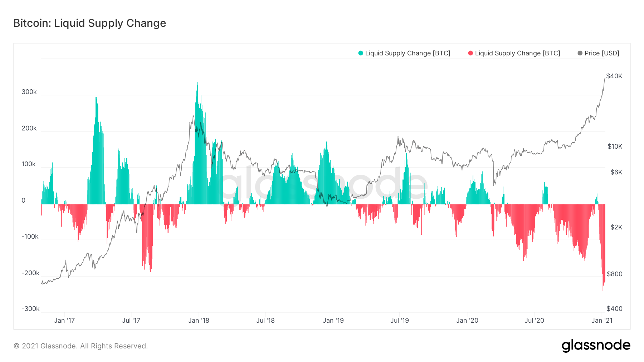Click the green Liquid Supply Change legend dot
This screenshot has width=644, height=362.
click(x=361, y=53)
